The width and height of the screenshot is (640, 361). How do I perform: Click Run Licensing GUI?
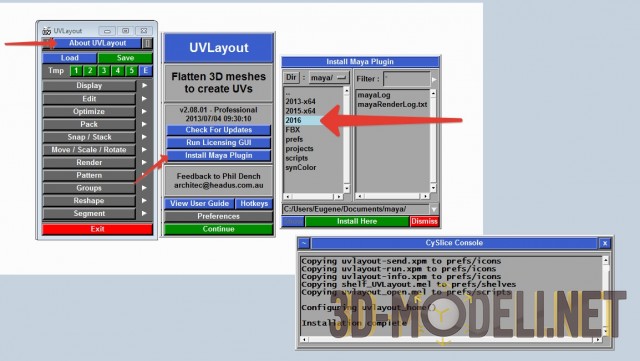coord(219,143)
